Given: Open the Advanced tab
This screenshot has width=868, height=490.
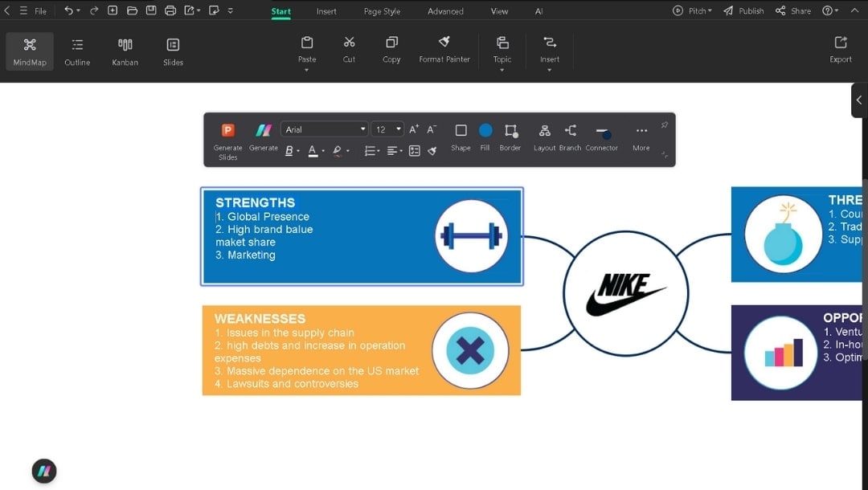Looking at the screenshot, I should click(445, 11).
